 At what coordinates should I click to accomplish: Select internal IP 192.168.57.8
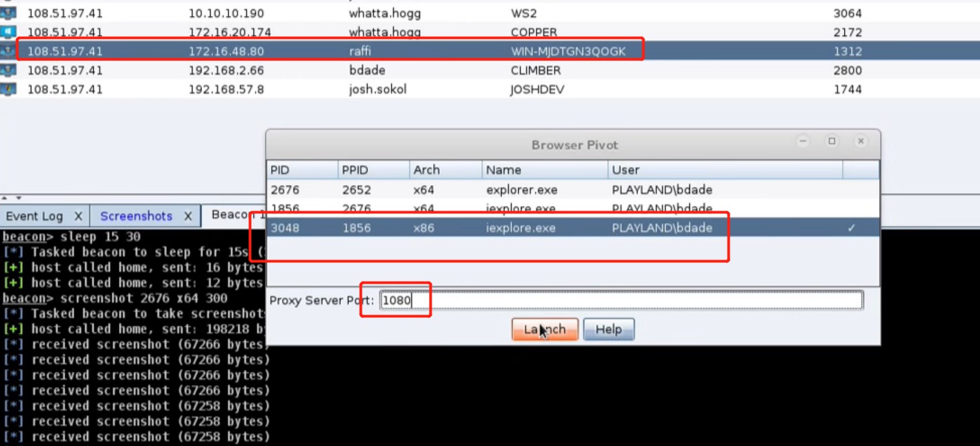point(226,89)
